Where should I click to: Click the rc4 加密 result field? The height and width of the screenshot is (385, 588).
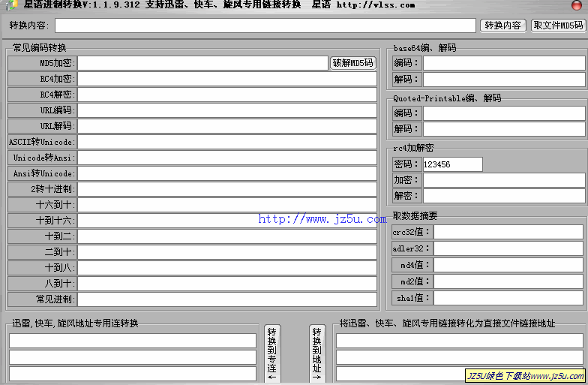point(504,180)
